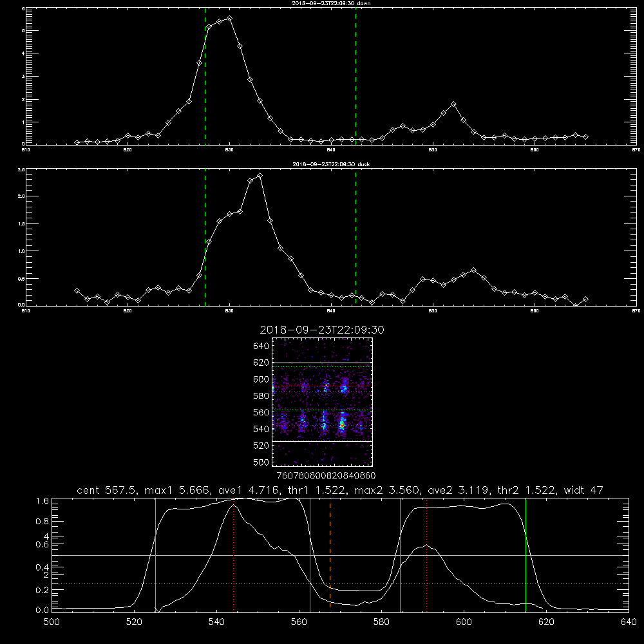Click the '0.0' y-axis label in bottom plot
Screen dimensions: 644x644
43,611
